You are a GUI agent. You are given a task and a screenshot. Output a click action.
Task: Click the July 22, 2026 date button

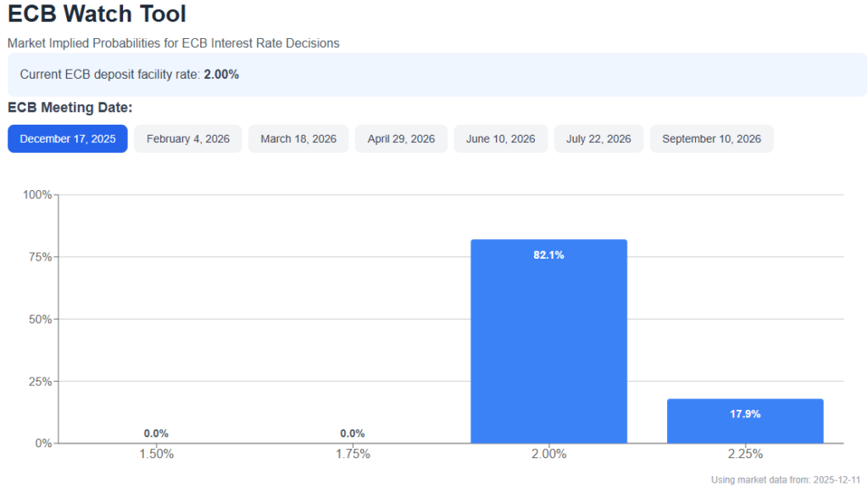click(598, 139)
